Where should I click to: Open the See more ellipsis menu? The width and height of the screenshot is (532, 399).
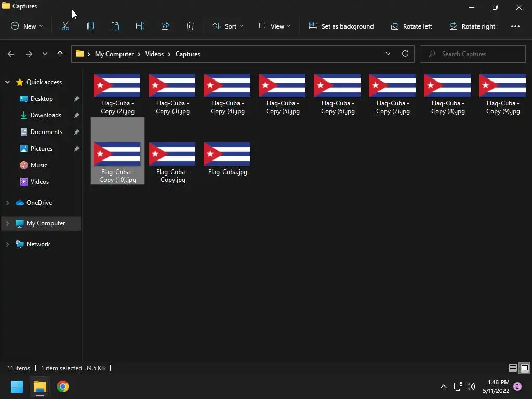coord(515,26)
